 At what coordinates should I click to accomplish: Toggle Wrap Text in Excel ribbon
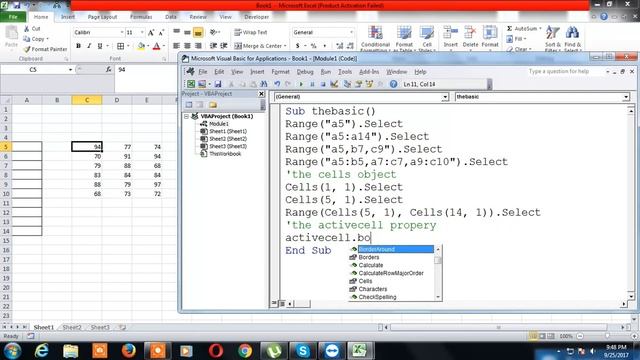(251, 32)
